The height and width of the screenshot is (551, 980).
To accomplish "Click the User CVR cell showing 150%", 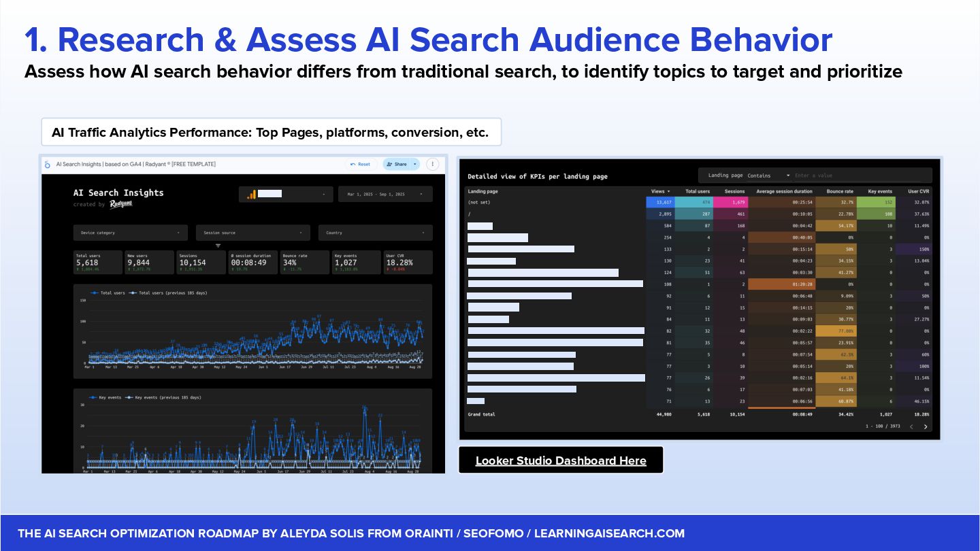I will pyautogui.click(x=914, y=249).
